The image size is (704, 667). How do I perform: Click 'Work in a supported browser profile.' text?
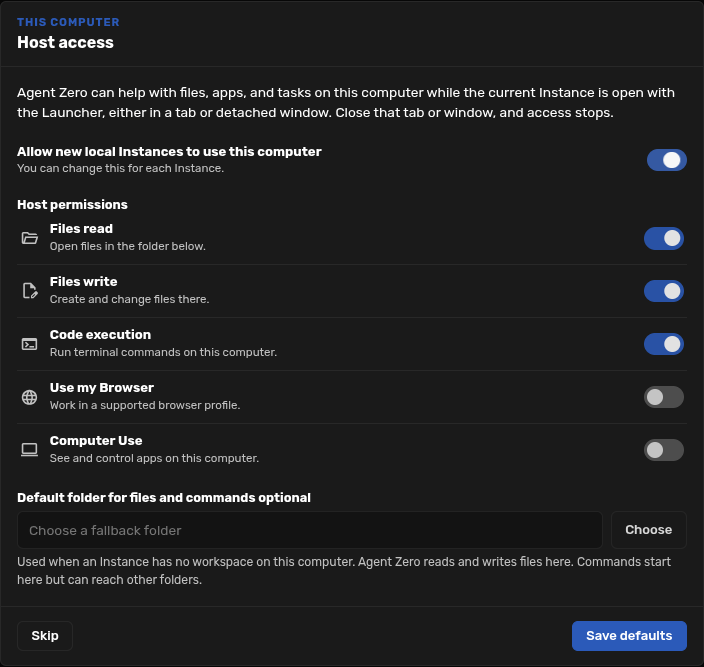(145, 405)
